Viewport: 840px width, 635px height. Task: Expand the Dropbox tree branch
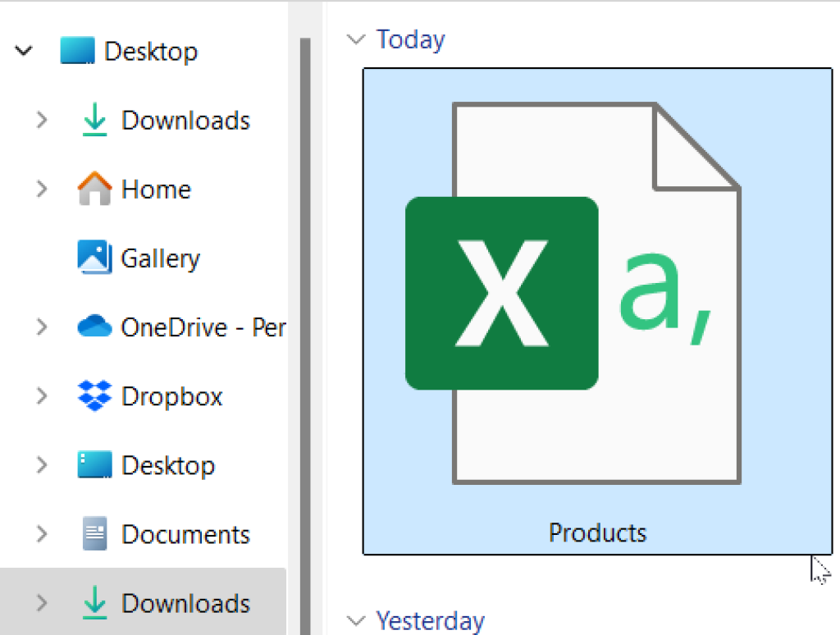42,395
